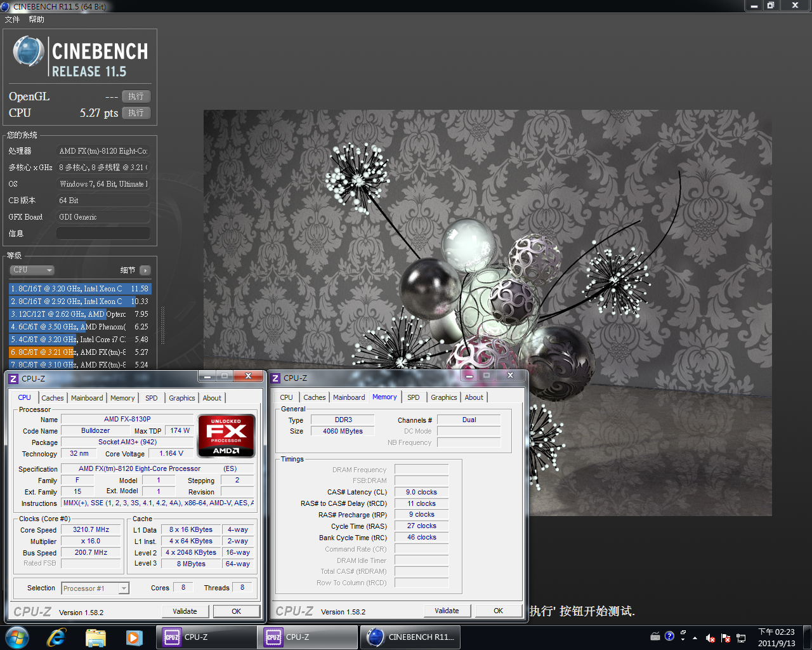This screenshot has width=812, height=650.
Task: Open Windows Media Player from taskbar
Action: click(x=134, y=637)
